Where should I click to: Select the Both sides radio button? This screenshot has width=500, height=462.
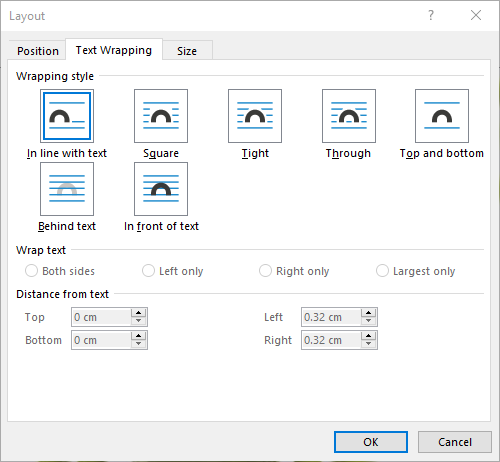point(31,271)
